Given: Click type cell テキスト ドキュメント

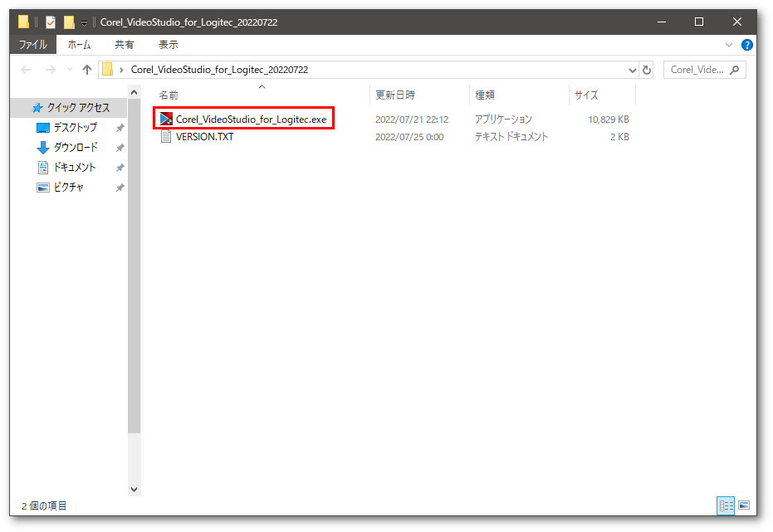Looking at the screenshot, I should click(511, 137).
